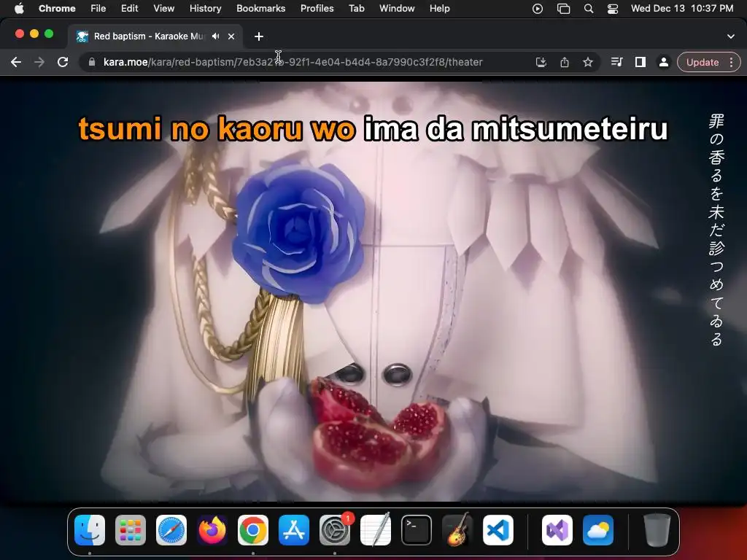Click the kara.moe address bar URL

coord(293,63)
